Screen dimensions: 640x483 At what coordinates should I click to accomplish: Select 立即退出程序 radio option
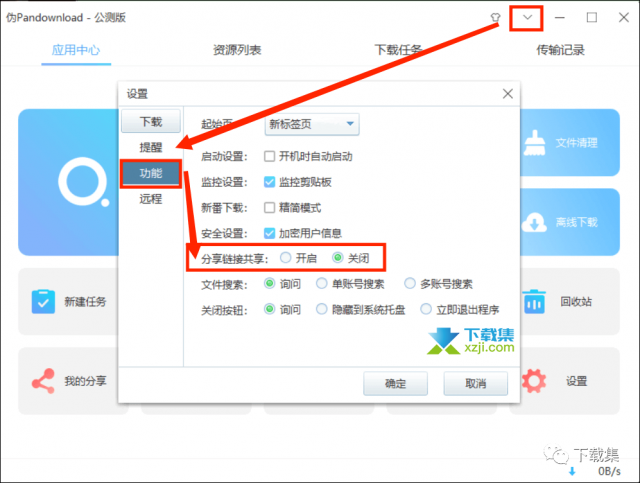pyautogui.click(x=426, y=309)
